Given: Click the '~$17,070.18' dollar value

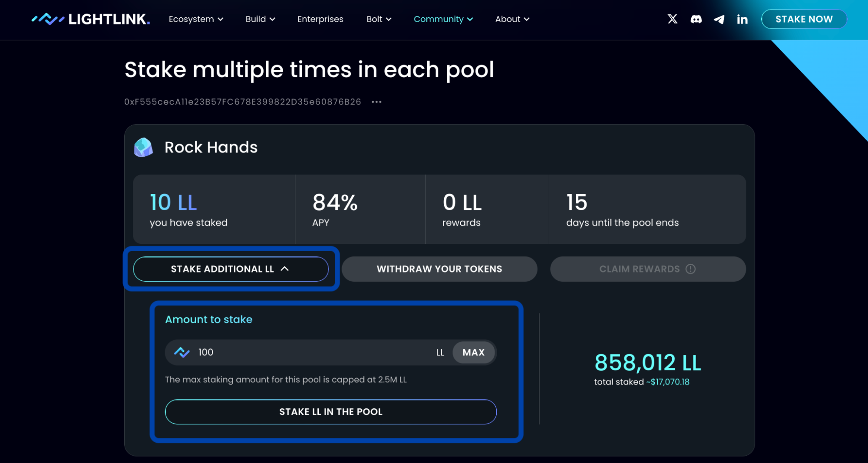Looking at the screenshot, I should 668,382.
